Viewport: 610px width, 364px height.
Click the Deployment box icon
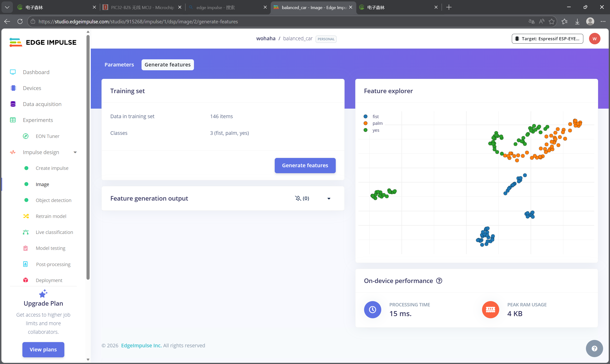(26, 280)
